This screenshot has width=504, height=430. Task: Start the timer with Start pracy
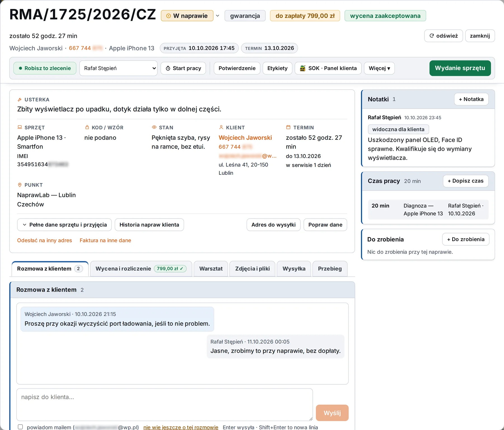click(x=183, y=68)
